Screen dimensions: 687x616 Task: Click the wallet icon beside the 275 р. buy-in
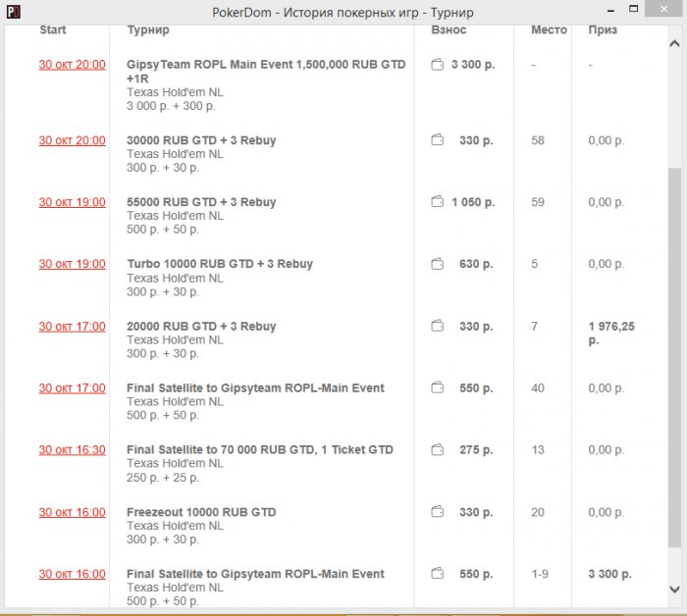click(x=438, y=450)
